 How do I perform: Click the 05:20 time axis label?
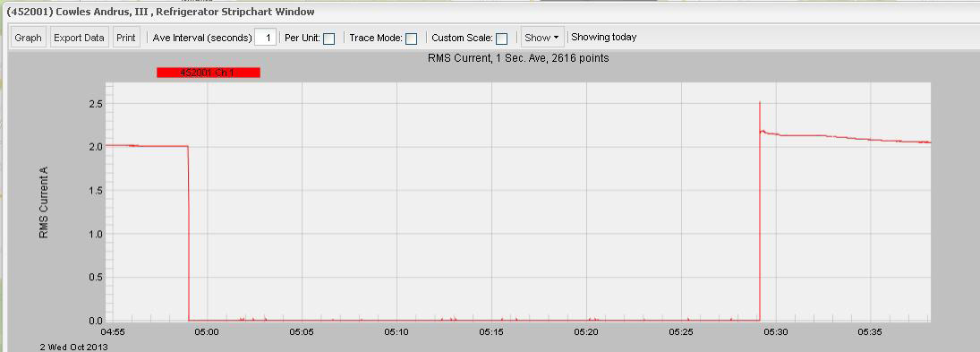pyautogui.click(x=586, y=332)
